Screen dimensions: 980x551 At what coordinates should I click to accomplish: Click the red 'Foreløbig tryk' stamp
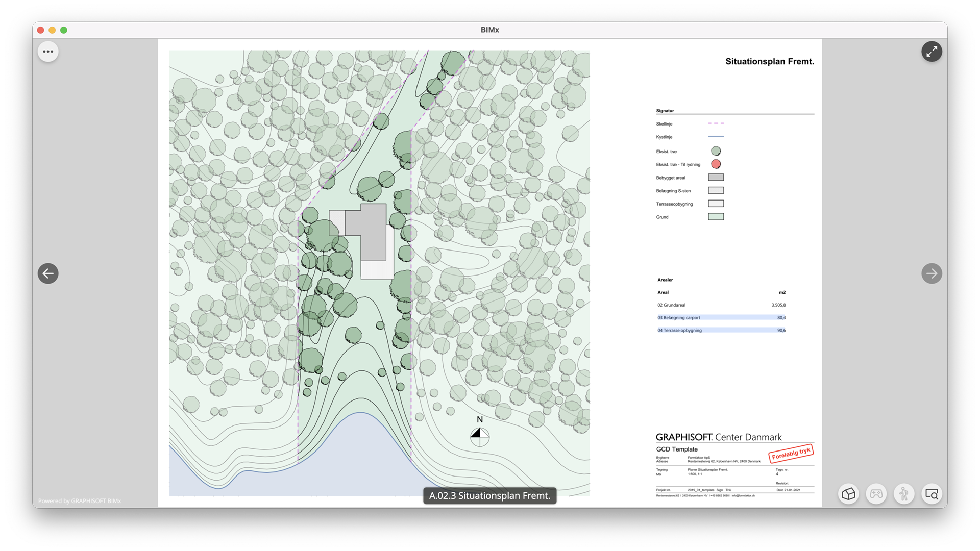791,453
